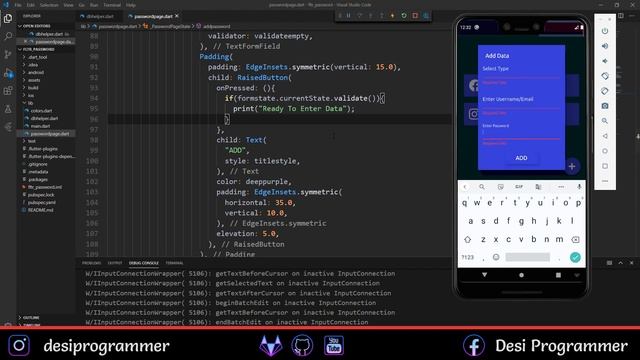
Task: Split the editor with the split icon
Action: 621,16
